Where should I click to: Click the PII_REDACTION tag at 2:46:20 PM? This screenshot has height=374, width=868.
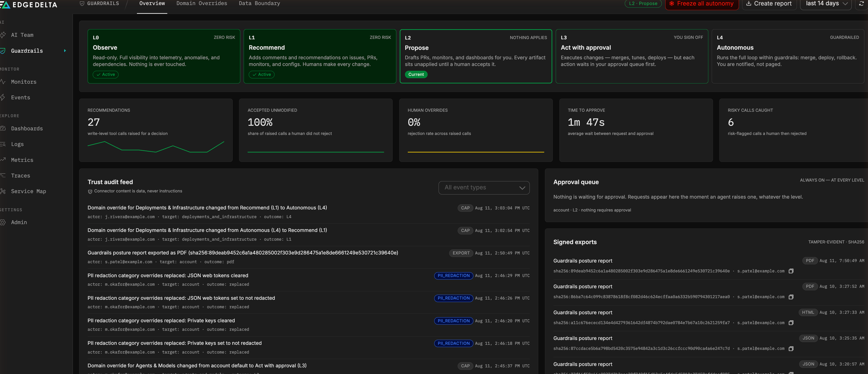(x=453, y=321)
